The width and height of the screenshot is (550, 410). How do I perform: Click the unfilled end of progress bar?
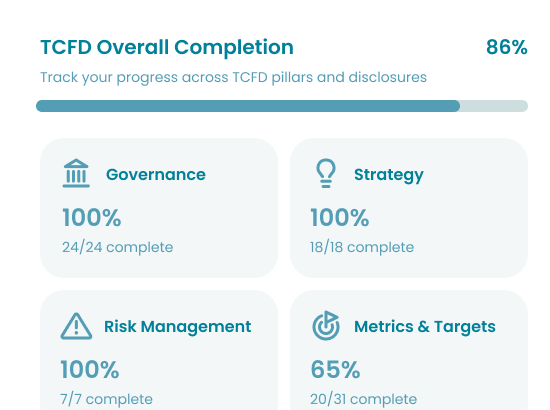[x=494, y=106]
